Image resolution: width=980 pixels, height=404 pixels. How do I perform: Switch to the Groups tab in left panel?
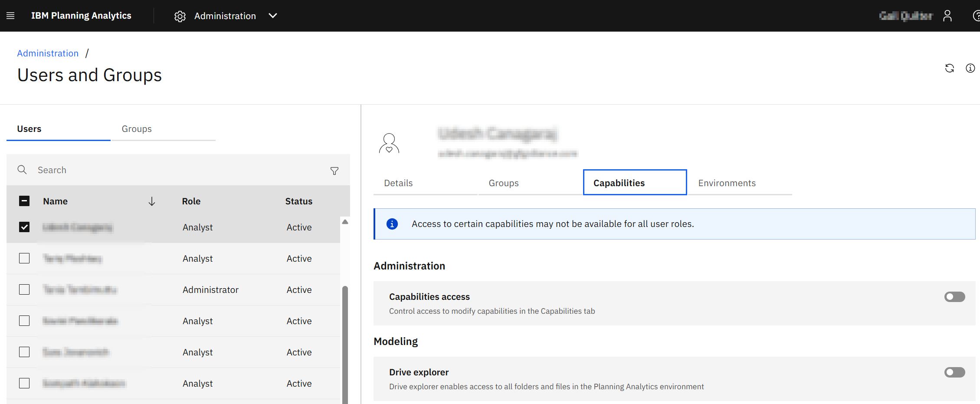click(x=137, y=129)
